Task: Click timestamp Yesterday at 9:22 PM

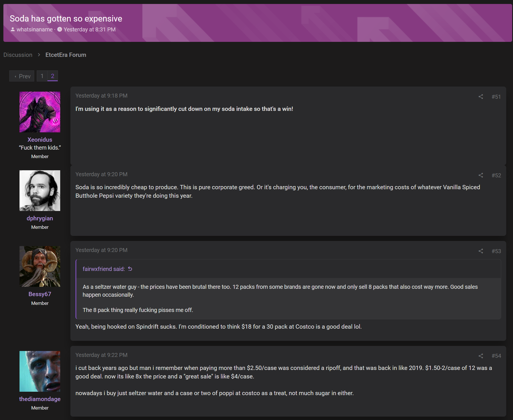Action: coord(101,355)
